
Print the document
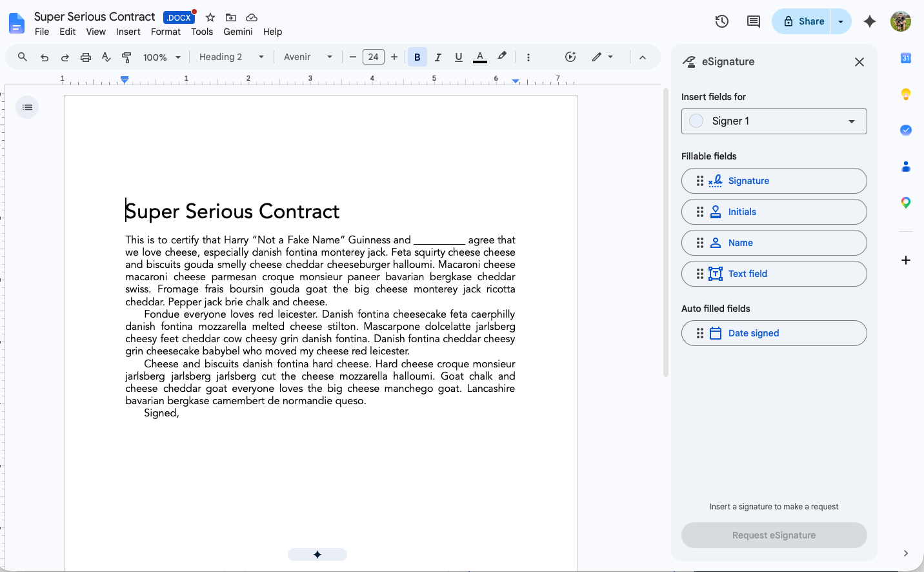click(86, 57)
